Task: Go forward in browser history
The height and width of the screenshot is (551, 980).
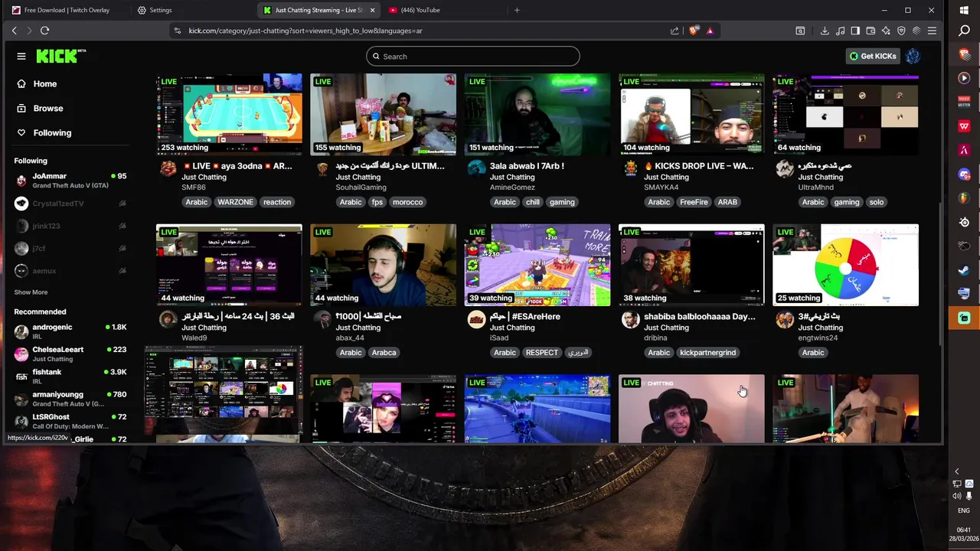Action: tap(29, 31)
